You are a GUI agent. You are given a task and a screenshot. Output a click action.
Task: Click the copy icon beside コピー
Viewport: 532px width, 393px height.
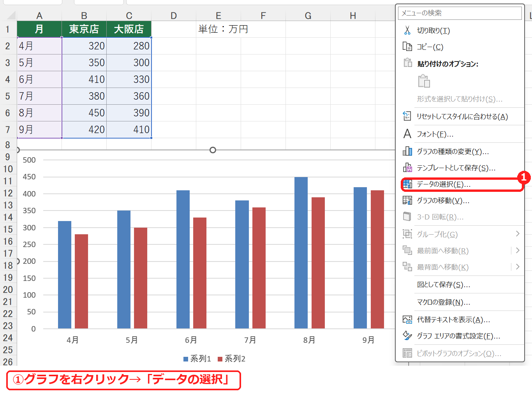[407, 47]
